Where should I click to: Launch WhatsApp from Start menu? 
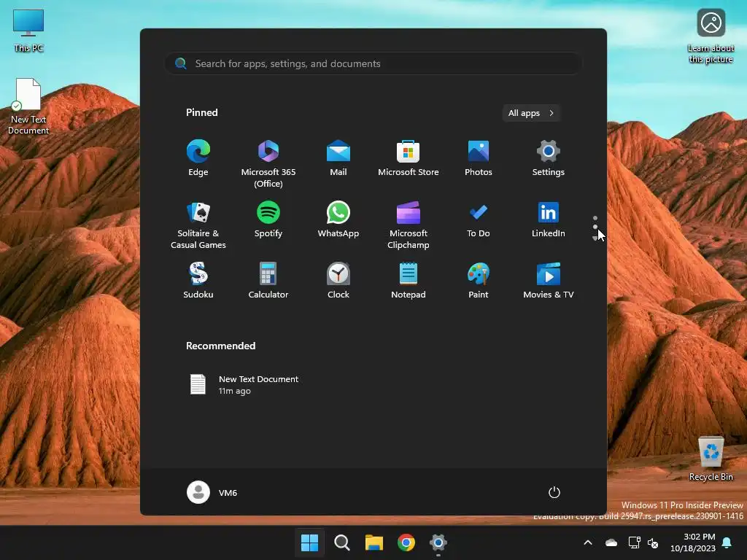click(x=338, y=220)
